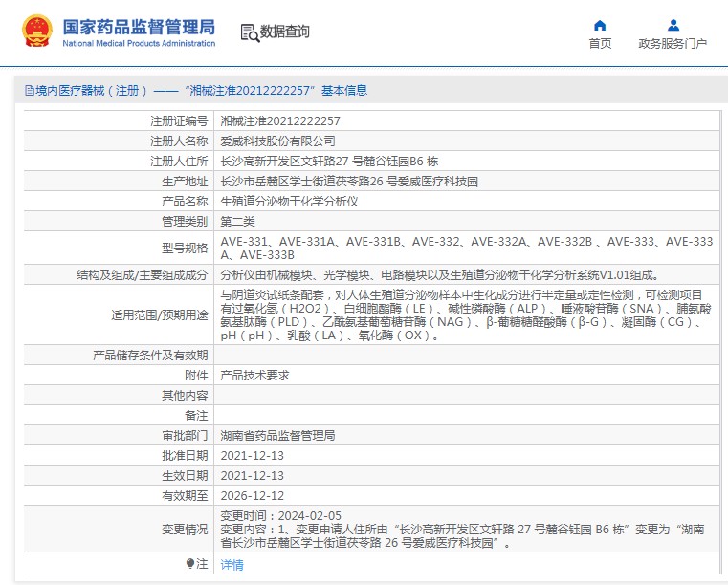Click the 数据查询 magnifier document icon

(x=248, y=32)
